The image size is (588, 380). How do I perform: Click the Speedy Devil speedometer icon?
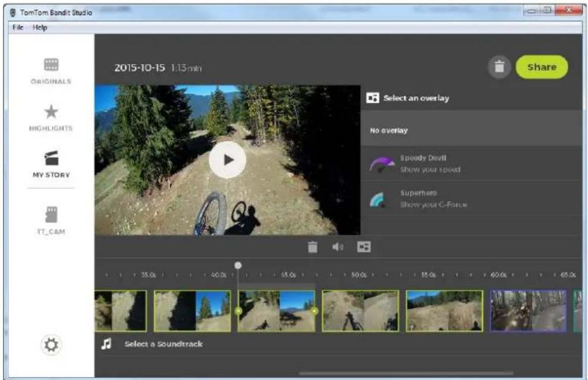tap(382, 164)
